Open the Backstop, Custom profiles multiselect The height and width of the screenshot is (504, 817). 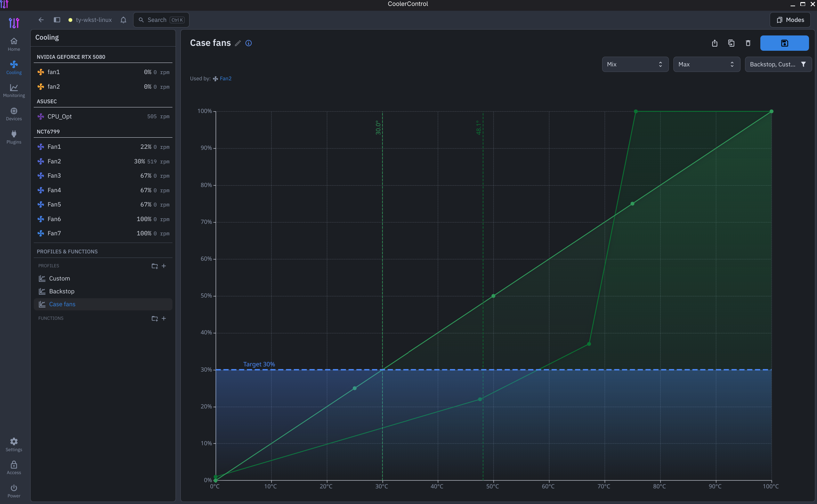tap(778, 64)
